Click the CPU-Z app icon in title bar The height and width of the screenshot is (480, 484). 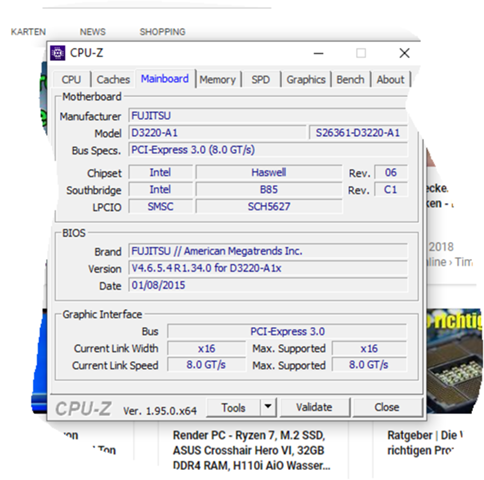pyautogui.click(x=58, y=53)
